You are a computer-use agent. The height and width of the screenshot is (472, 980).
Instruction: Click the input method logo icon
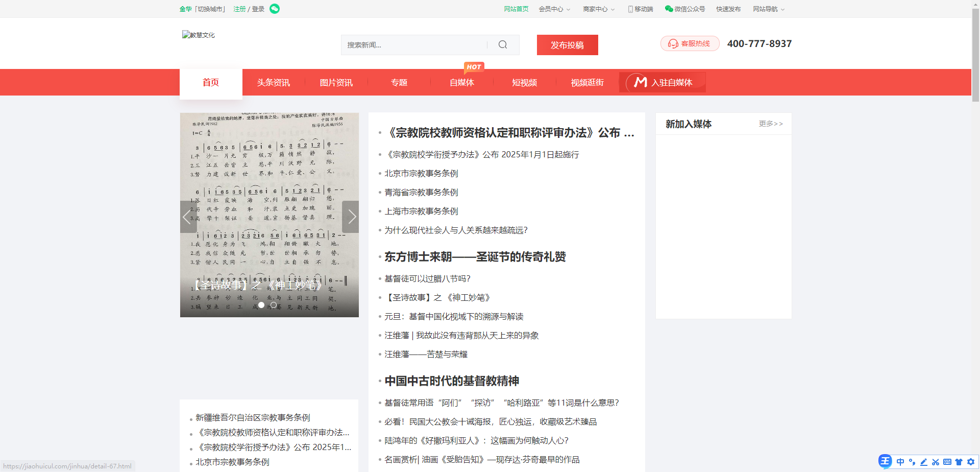(885, 461)
